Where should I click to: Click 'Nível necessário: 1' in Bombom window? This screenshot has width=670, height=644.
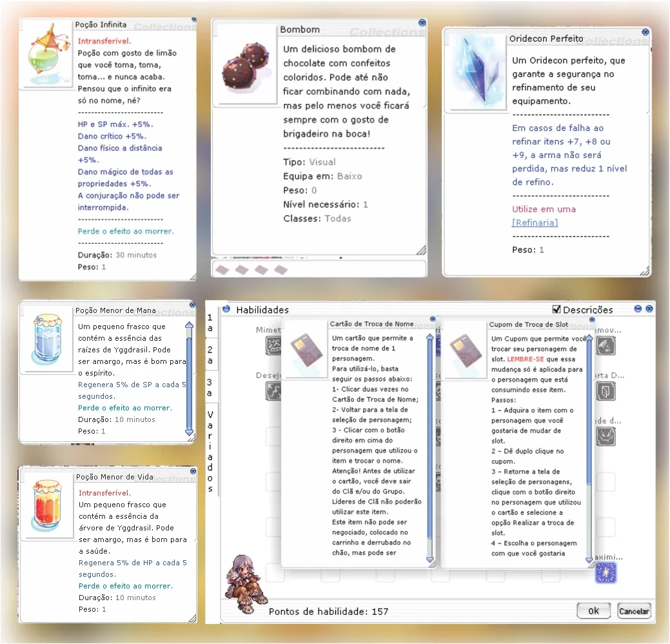click(x=326, y=205)
